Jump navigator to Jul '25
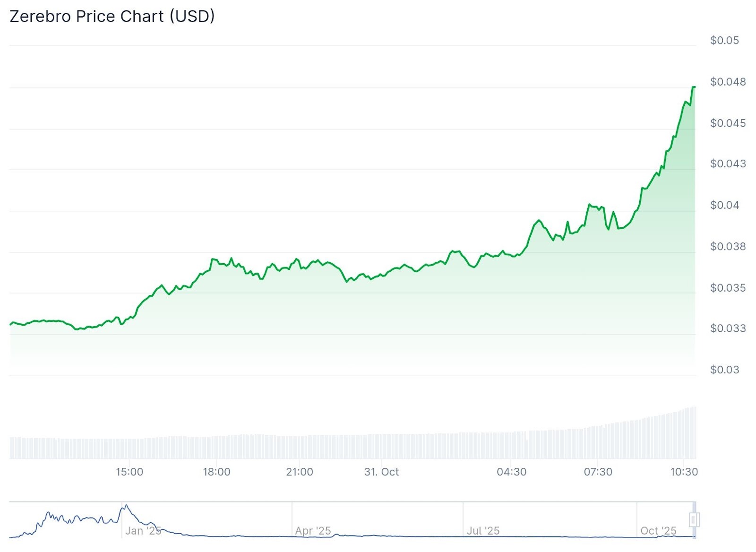Viewport: 756px width, 552px height. point(483,531)
